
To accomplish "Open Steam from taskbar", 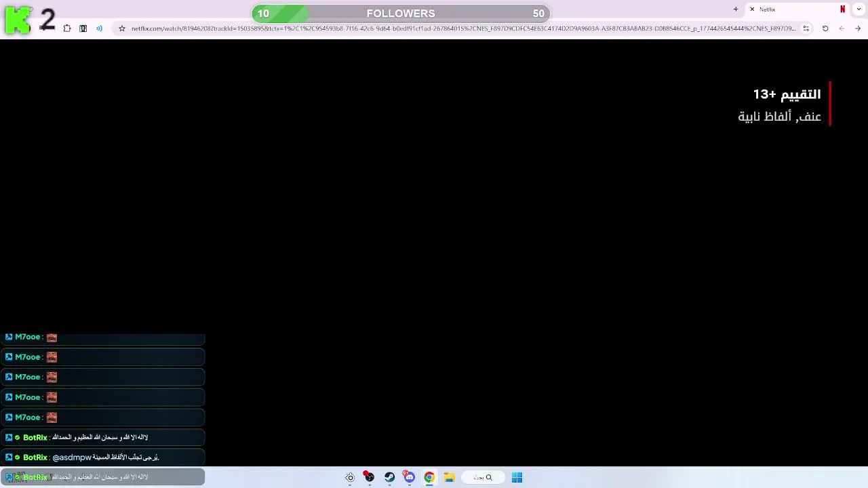I will [389, 478].
